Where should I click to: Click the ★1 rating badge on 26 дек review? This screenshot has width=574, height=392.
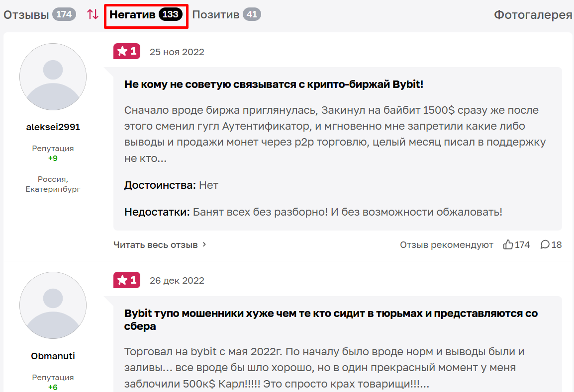pyautogui.click(x=126, y=280)
